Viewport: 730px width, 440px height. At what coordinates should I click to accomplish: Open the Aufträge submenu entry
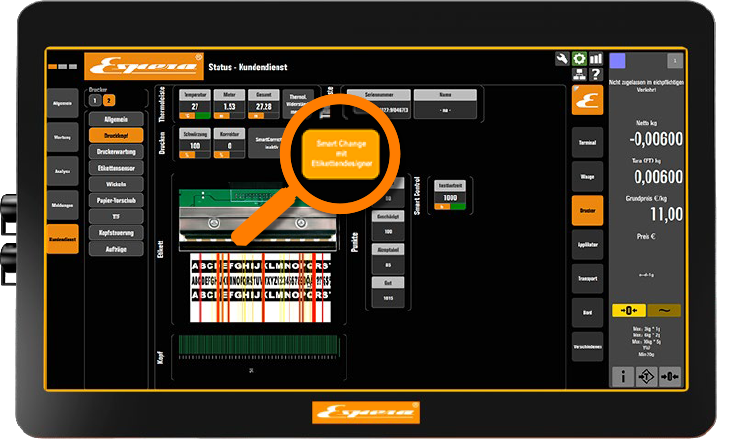pyautogui.click(x=116, y=249)
